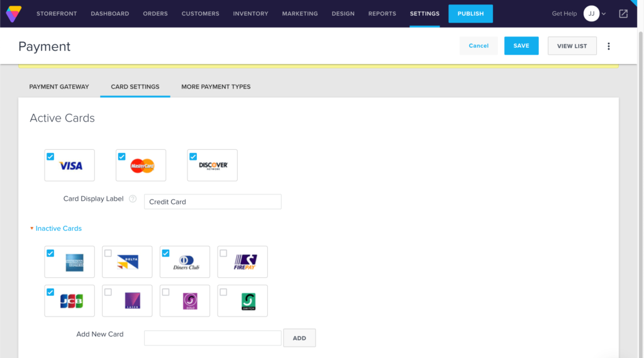Click the Volusion logo icon
The width and height of the screenshot is (644, 358).
[14, 14]
